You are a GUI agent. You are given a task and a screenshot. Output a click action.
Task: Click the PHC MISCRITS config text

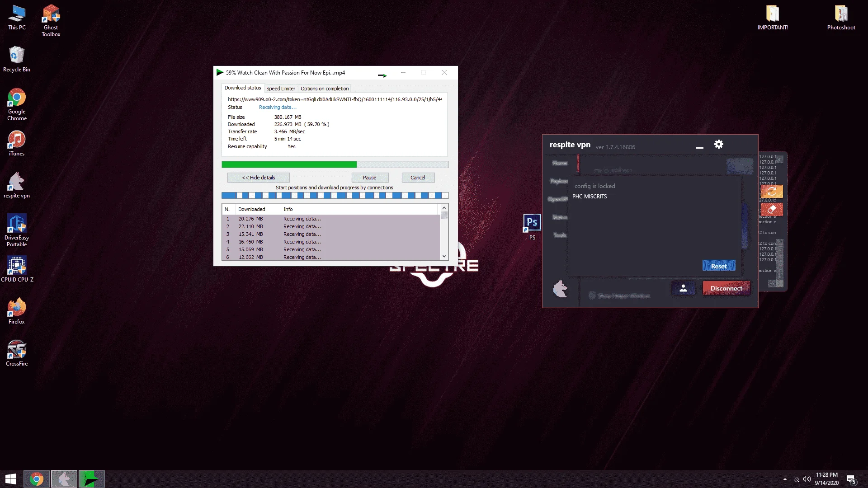[590, 197]
